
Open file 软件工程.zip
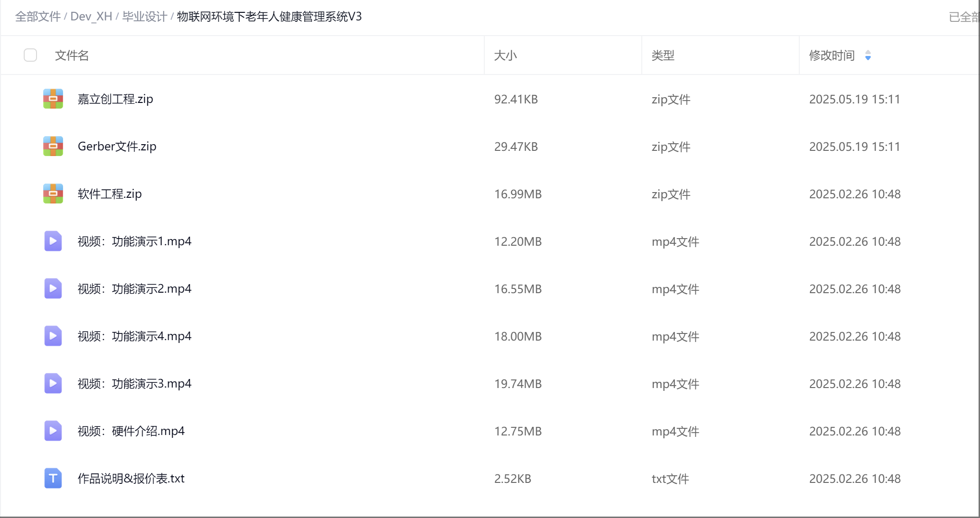[110, 194]
